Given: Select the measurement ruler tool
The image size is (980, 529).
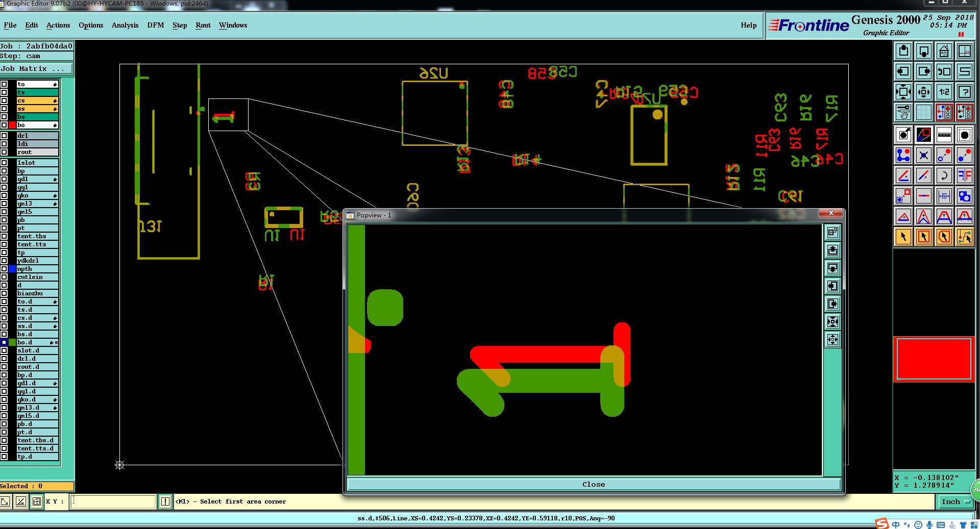Looking at the screenshot, I should [944, 135].
